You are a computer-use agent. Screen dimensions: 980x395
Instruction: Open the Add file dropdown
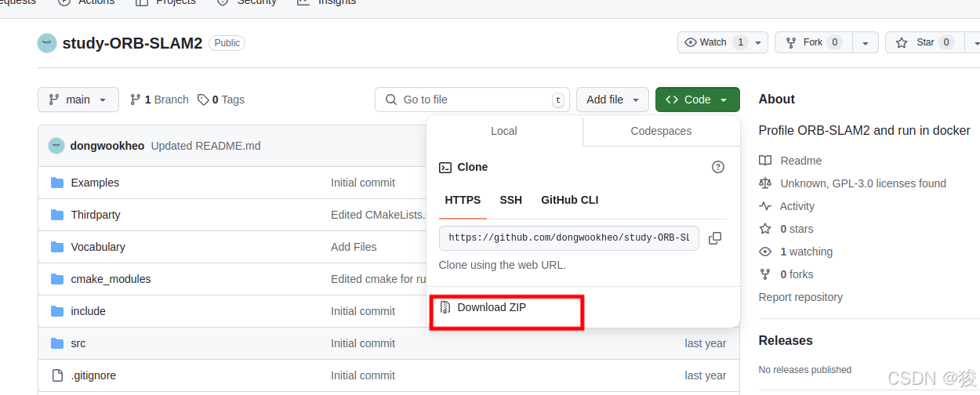pos(612,100)
